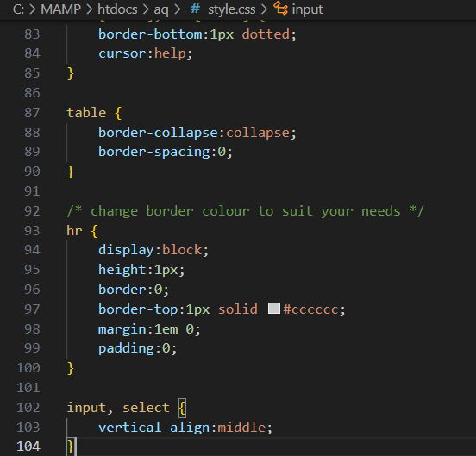476x456 pixels.
Task: Click the border colour comment line
Action: [245, 211]
